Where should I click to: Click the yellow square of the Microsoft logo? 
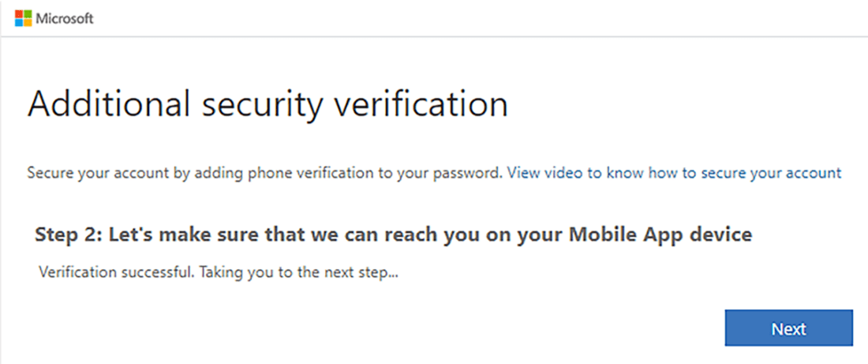click(x=27, y=22)
